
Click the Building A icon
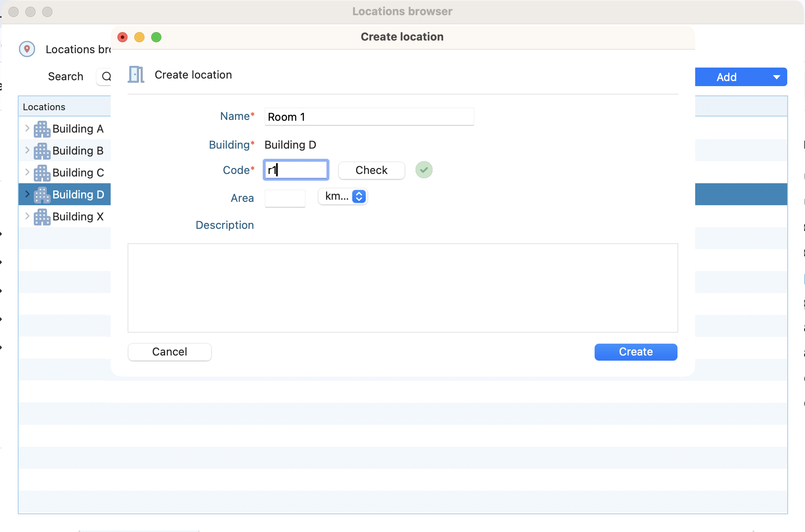42,129
